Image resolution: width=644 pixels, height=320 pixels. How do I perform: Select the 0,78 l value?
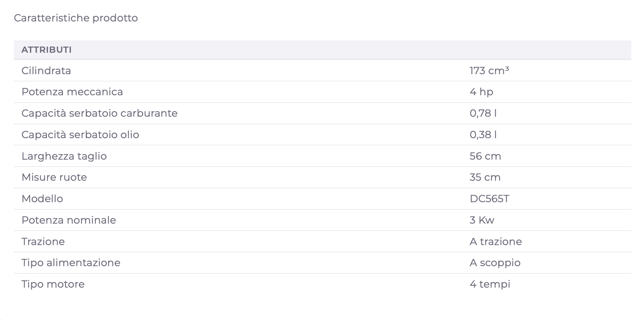point(483,113)
